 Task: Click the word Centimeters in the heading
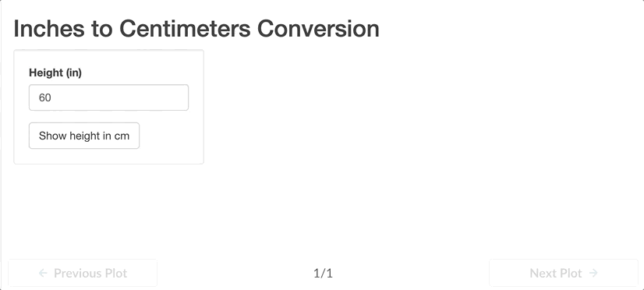(x=185, y=29)
